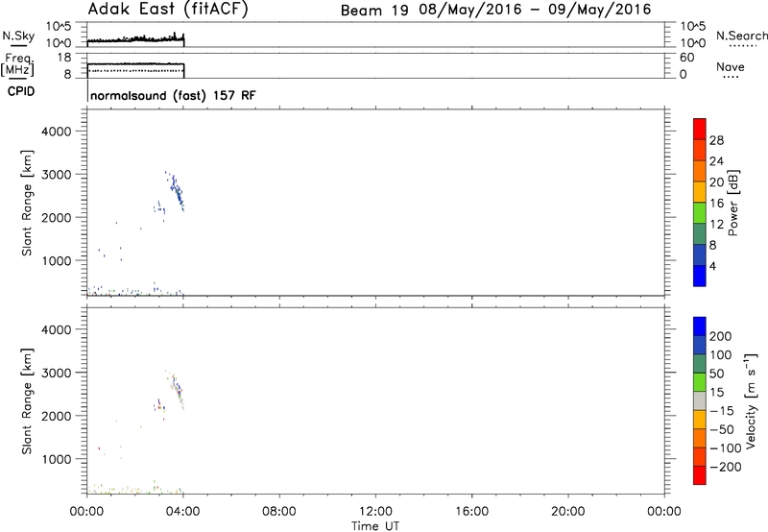
Task: Click the '4000' tick on power panel axis
Action: (x=57, y=132)
